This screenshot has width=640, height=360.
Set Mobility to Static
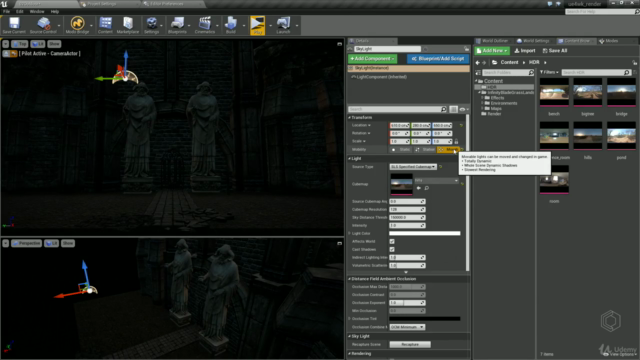401,150
